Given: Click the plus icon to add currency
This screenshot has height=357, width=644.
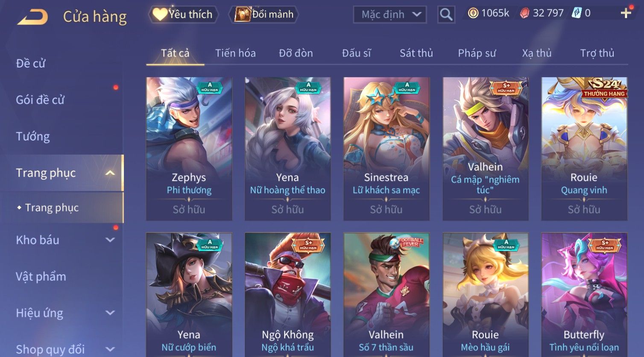Looking at the screenshot, I should (x=626, y=13).
